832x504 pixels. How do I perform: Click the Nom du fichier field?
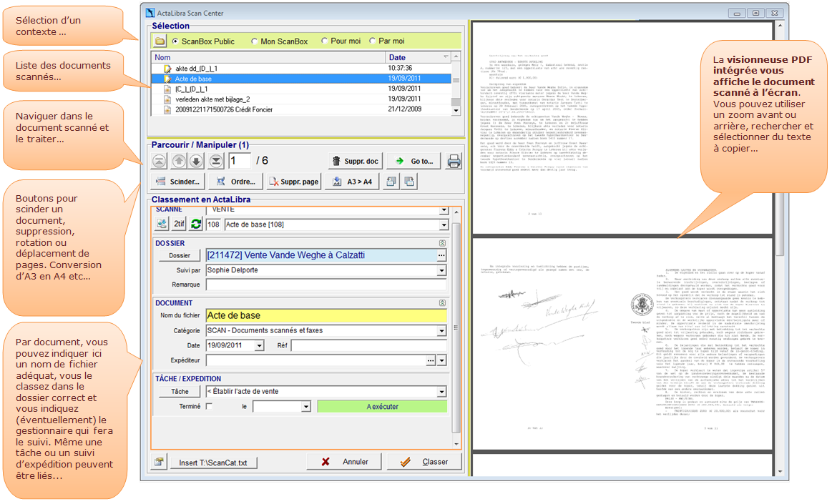click(326, 316)
